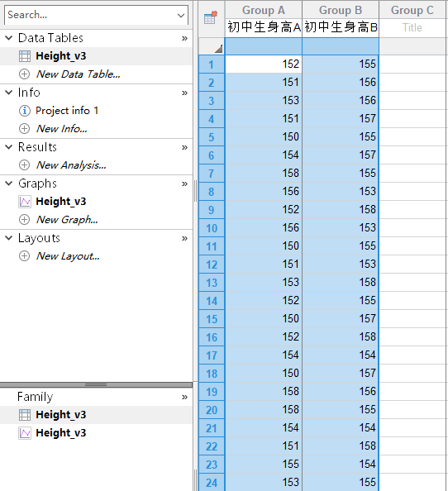Click the Height_v3 graph icon in Family

tap(25, 433)
